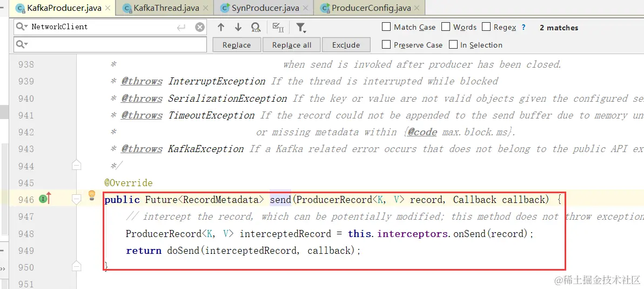Enable the Match Case checkbox
The width and height of the screenshot is (644, 289).
386,27
